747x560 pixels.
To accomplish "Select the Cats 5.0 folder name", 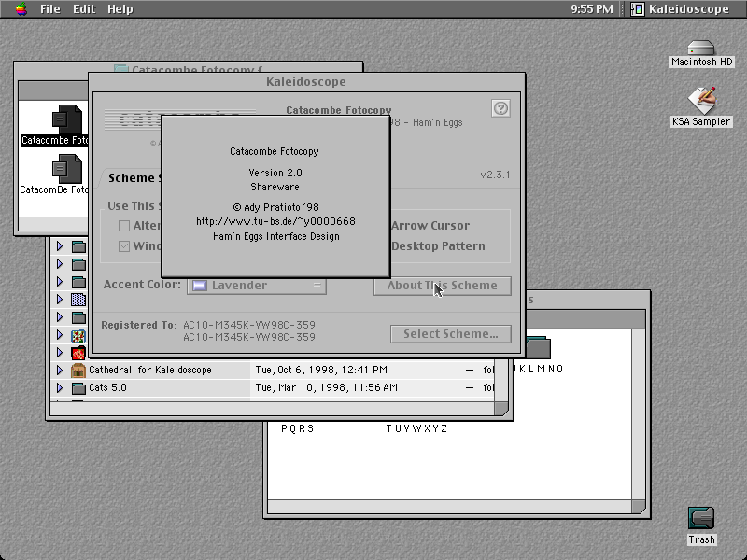I will tap(107, 387).
